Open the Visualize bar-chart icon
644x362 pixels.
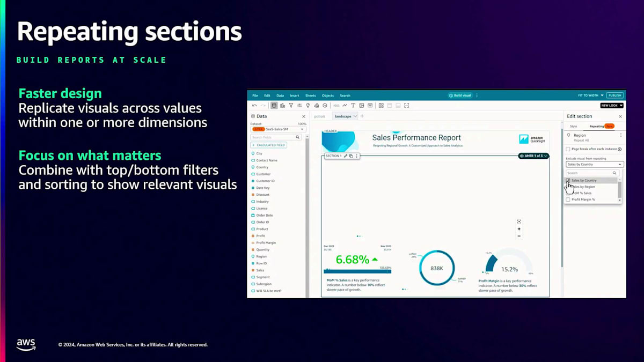point(282,106)
